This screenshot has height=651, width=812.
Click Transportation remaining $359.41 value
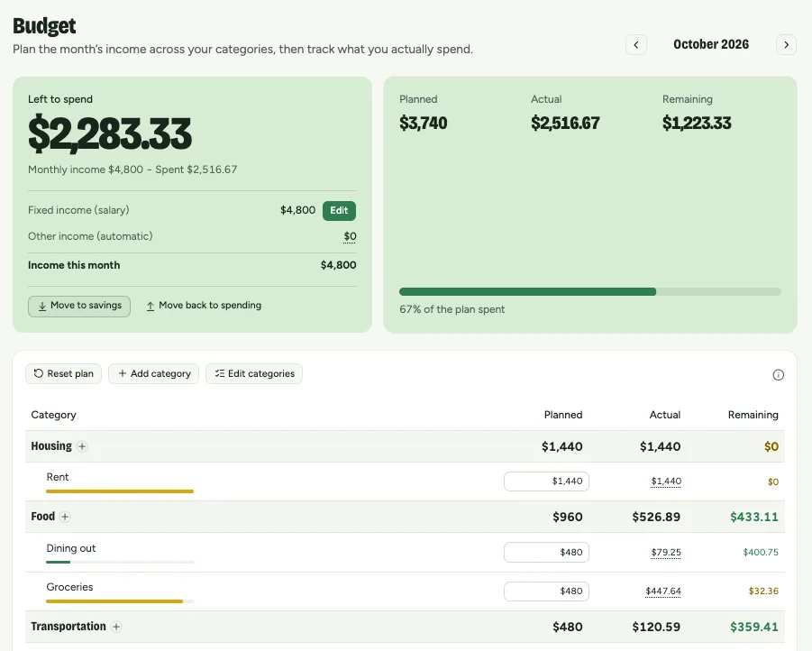point(754,628)
